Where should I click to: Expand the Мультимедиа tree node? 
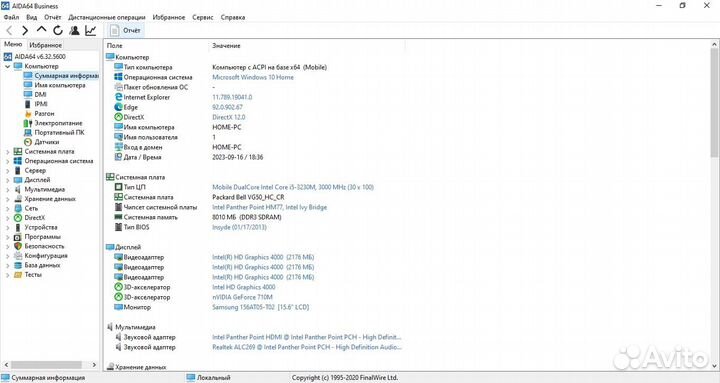pos(7,190)
